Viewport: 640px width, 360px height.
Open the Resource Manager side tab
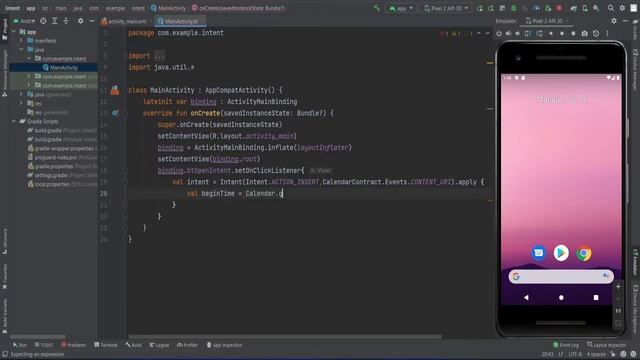coord(4,73)
